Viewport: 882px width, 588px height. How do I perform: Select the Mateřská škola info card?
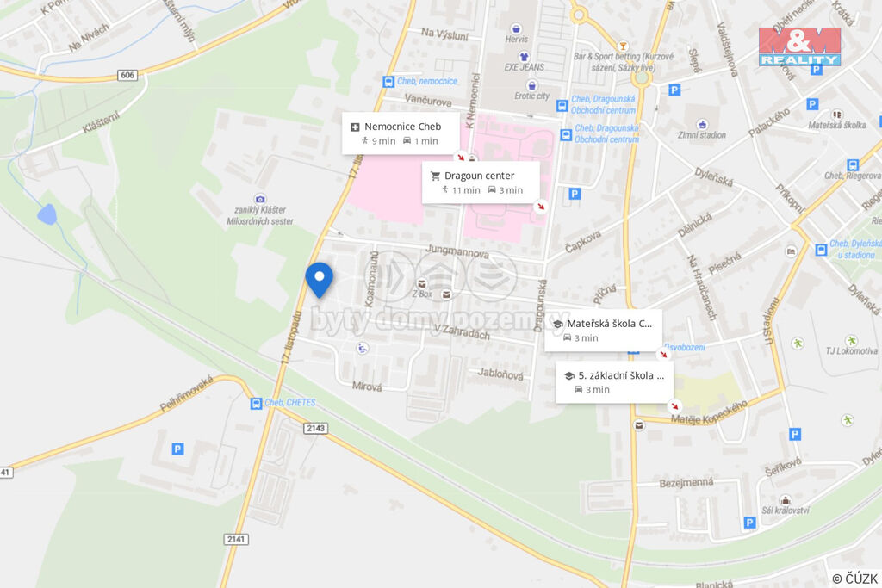click(x=603, y=331)
